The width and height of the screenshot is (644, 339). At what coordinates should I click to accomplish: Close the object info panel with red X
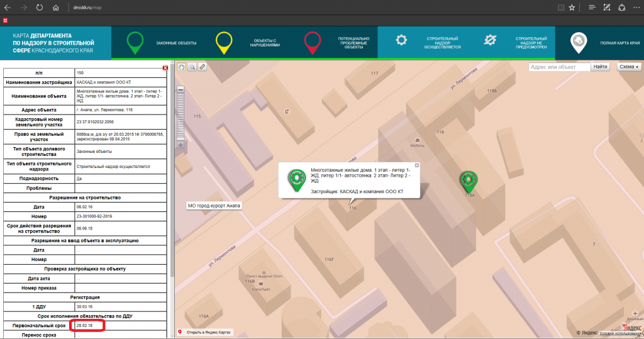pyautogui.click(x=165, y=68)
